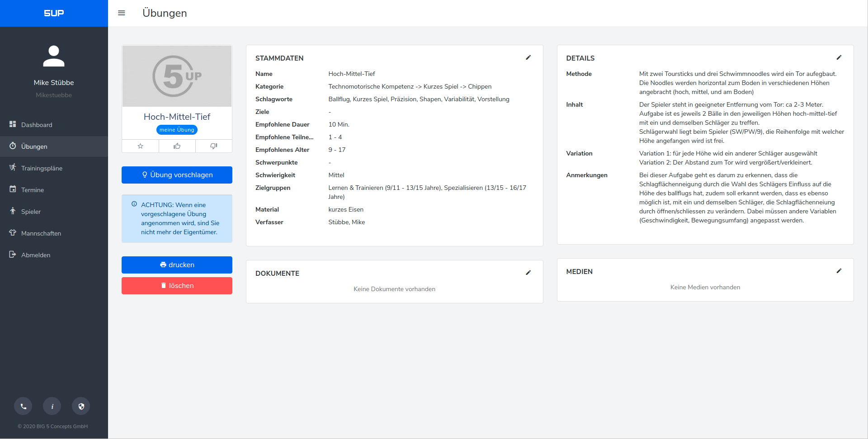This screenshot has width=868, height=439.
Task: Mark exercise as favorite with star
Action: pyautogui.click(x=140, y=146)
